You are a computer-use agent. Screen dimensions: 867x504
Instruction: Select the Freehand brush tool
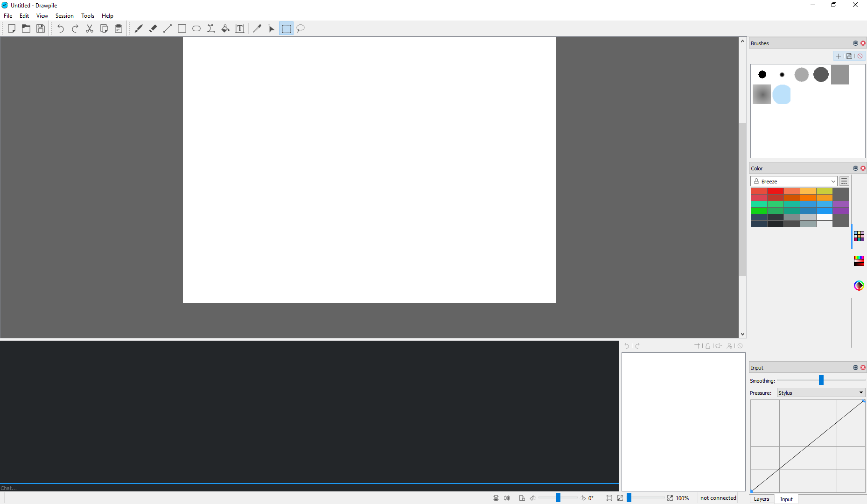click(x=139, y=28)
